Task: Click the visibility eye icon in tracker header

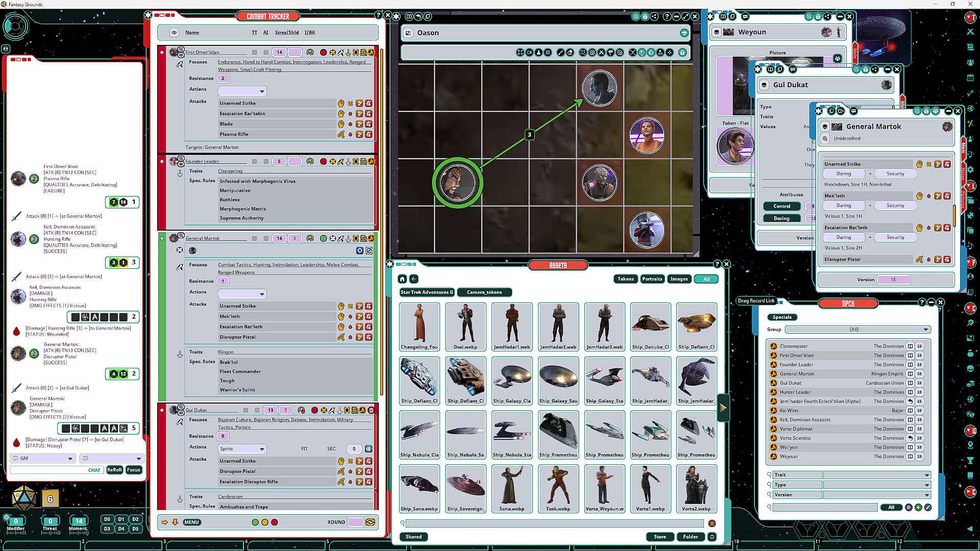Action: [174, 33]
